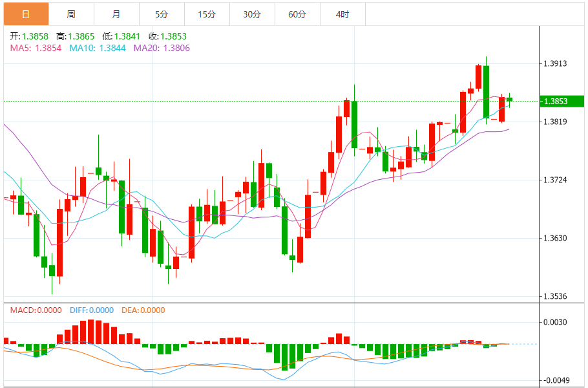Click the 0.0030 MACD axis label
This screenshot has width=588, height=388.
(x=556, y=322)
